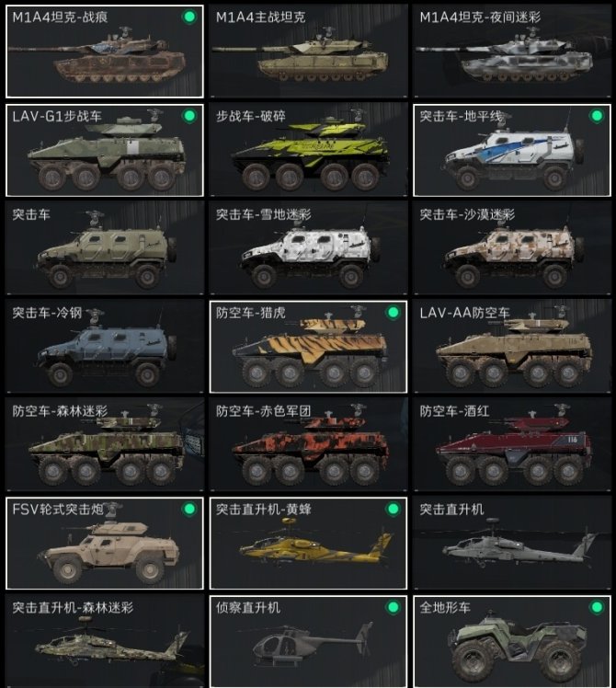Choose the default grey 突击直升机 card
This screenshot has width=616, height=688.
click(512, 544)
